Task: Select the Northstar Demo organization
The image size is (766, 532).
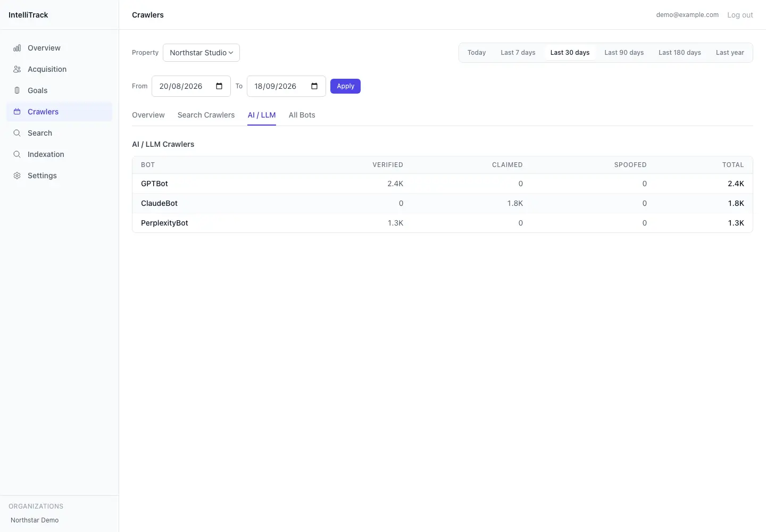Action: click(35, 520)
